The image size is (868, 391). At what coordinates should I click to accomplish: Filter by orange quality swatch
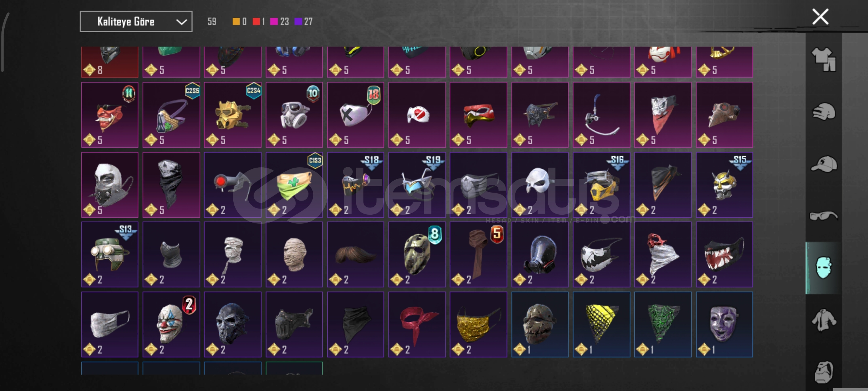236,22
